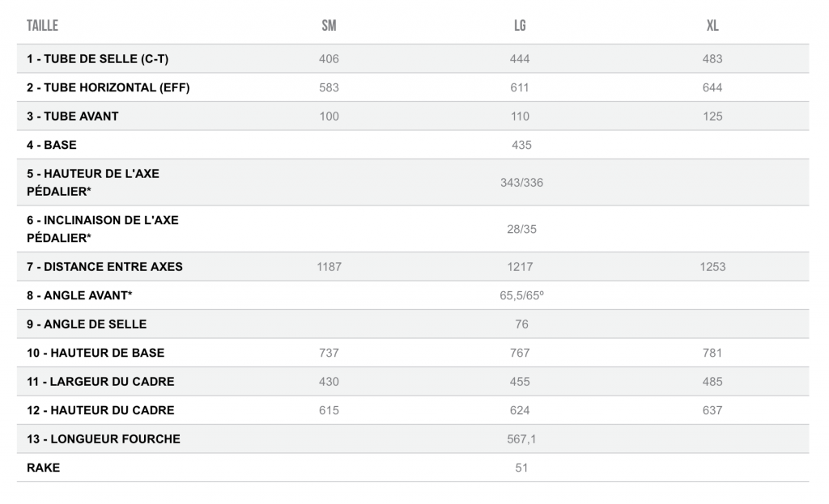Select the LG size column header
The height and width of the screenshot is (504, 829).
(x=520, y=26)
